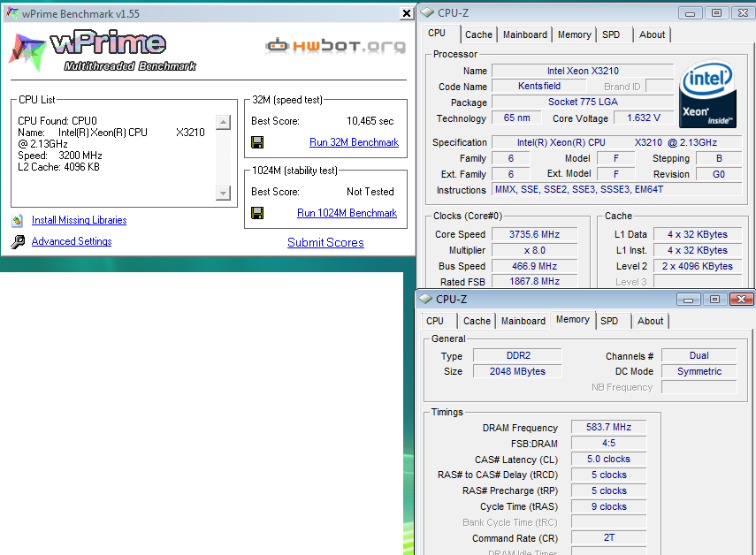Click the CAS# Latency value 5.0 clocks
The image size is (756, 555).
609,460
